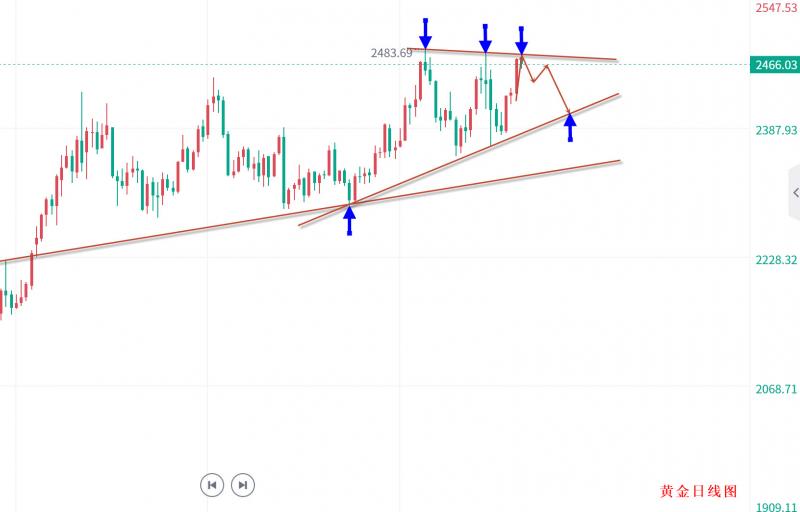Viewport: 800px width, 512px height.
Task: Click the skip-to-next playback button
Action: point(242,485)
